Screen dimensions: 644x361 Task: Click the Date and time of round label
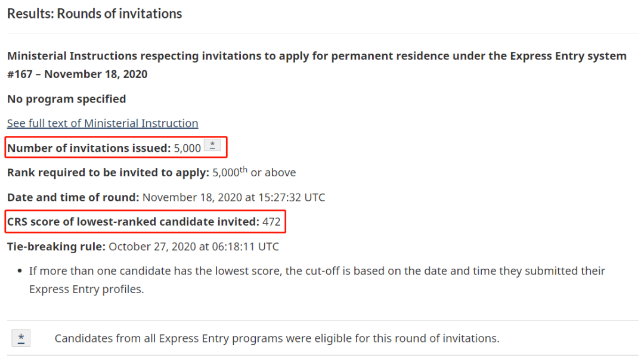[x=73, y=197]
